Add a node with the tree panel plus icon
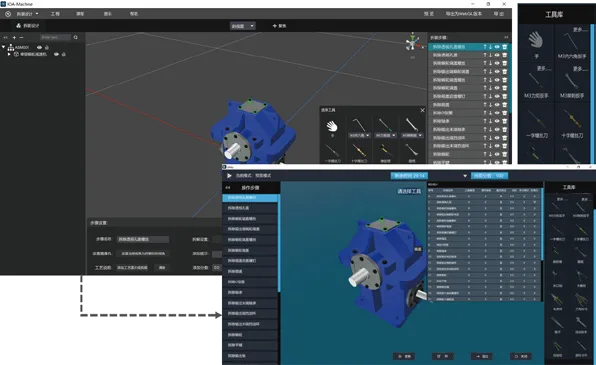The width and height of the screenshot is (596, 365). 14,37
